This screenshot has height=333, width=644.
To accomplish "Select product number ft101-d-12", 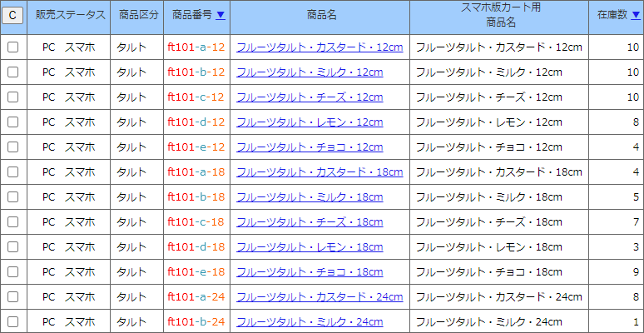I will [x=196, y=122].
